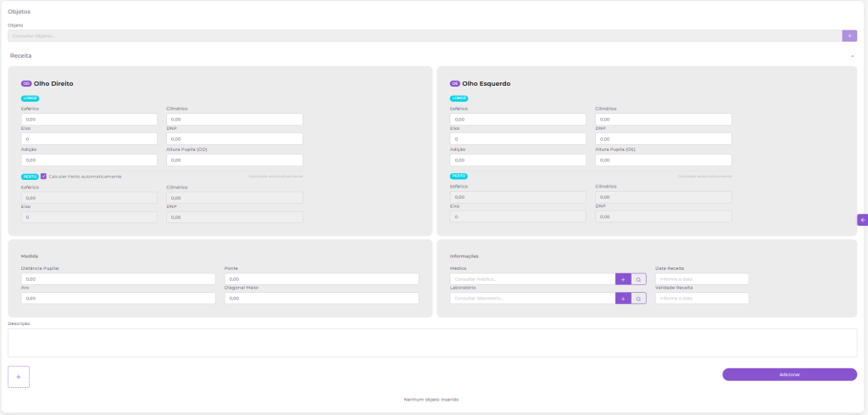Click the dashed plus box below Descrição
Viewport: 868px width, 415px height.
point(19,376)
